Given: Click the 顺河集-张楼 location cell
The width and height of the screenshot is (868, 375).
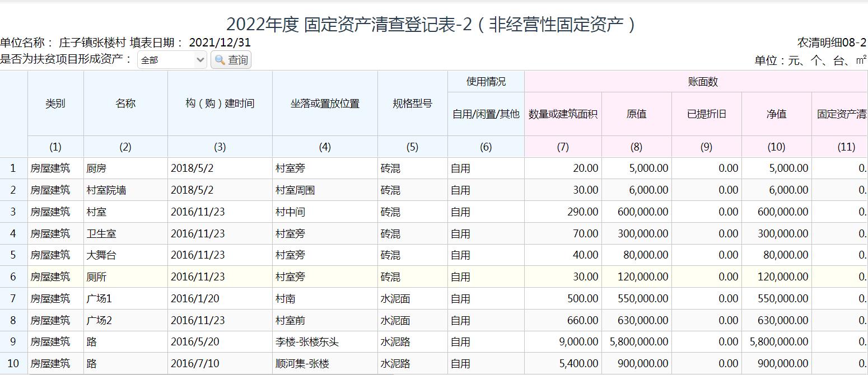Looking at the screenshot, I should click(302, 364).
